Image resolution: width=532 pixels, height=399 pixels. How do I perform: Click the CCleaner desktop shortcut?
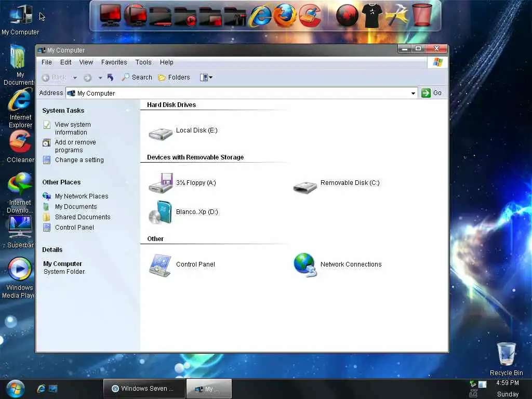20,147
